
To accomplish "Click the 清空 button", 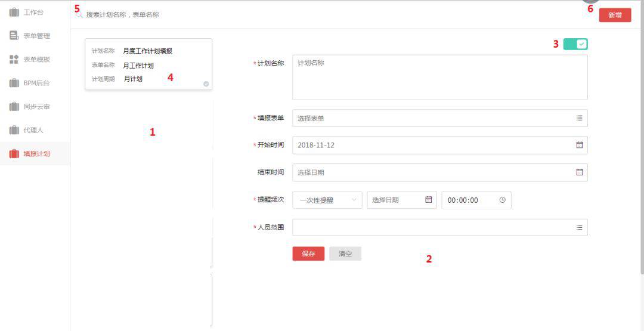I will click(x=345, y=253).
